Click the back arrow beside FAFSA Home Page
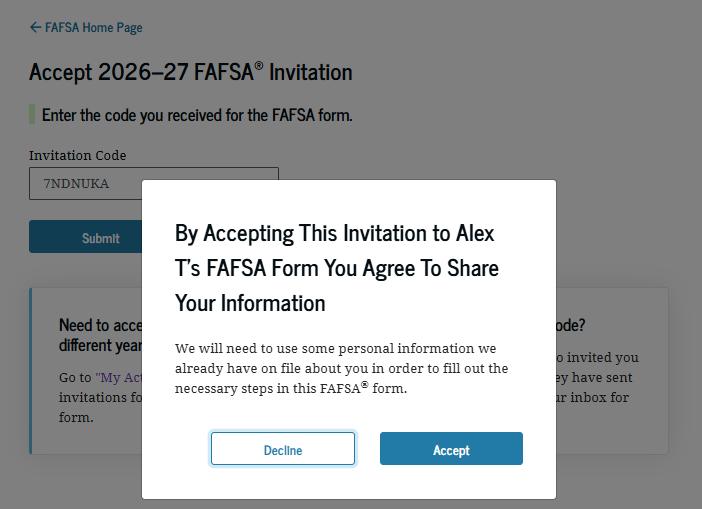 [35, 27]
